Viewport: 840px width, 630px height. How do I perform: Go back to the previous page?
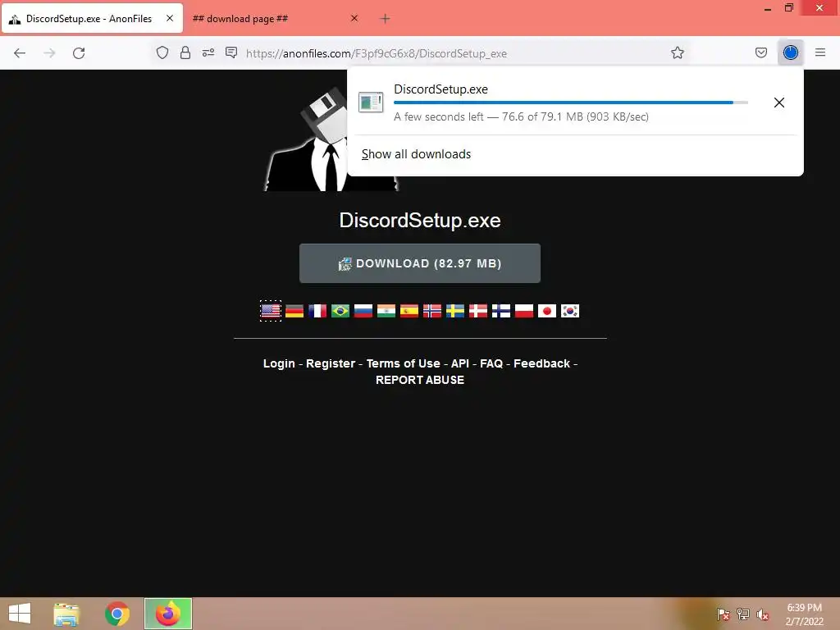(x=20, y=53)
